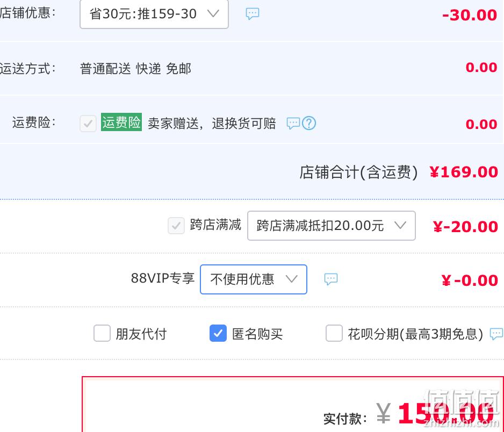The height and width of the screenshot is (432, 504).
Task: Enable 花呗分期 installment checkbox
Action: tap(334, 333)
